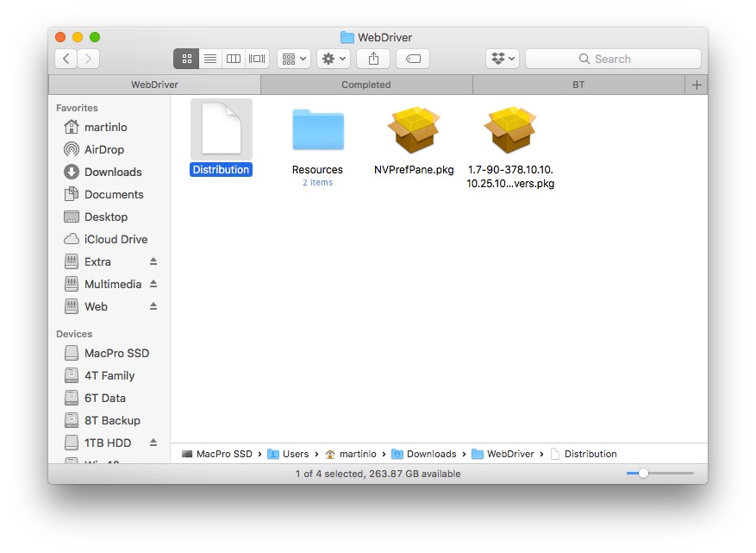Close the Finder window with red button

tap(60, 37)
